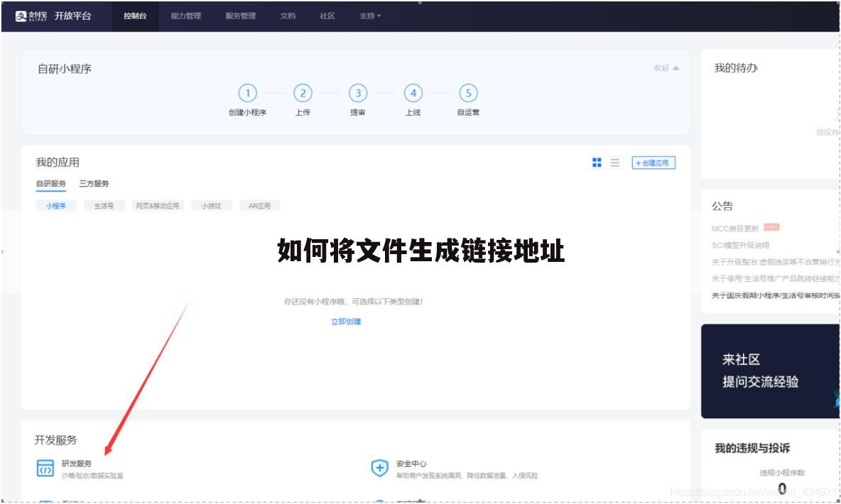Click the 我的待办 heading
The width and height of the screenshot is (841, 504).
[736, 68]
